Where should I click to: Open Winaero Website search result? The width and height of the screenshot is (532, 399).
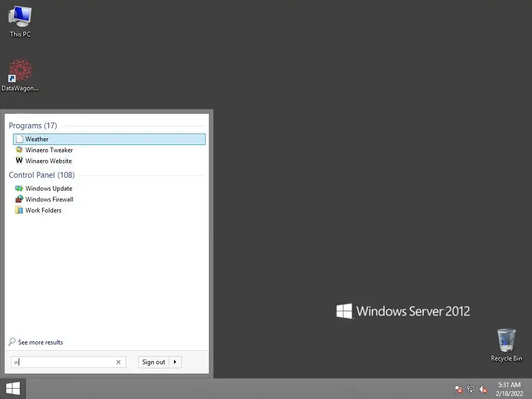point(48,161)
